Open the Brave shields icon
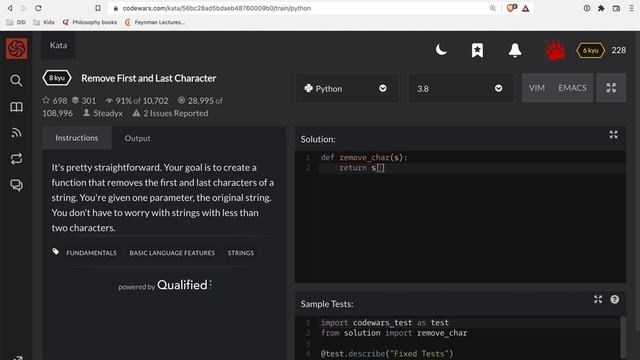 coord(511,8)
